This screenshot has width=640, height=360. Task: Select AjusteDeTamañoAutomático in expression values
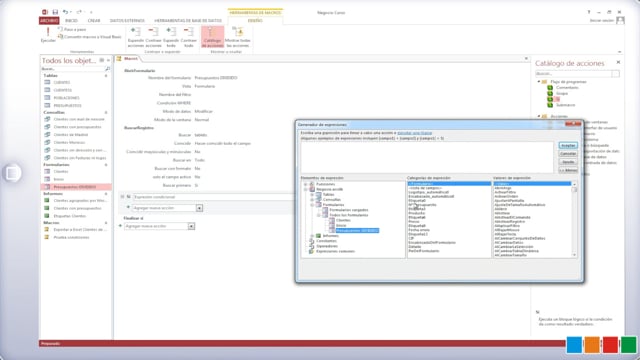coord(520,205)
